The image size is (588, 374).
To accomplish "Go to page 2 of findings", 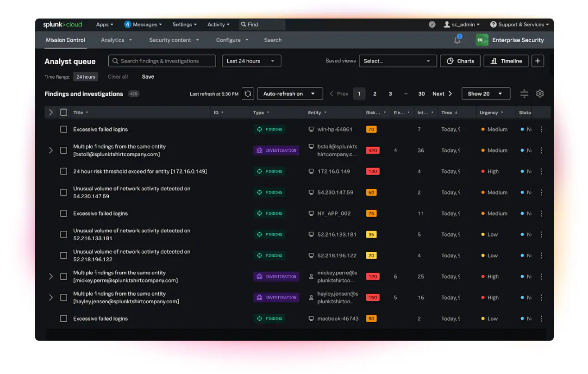I will pos(375,94).
